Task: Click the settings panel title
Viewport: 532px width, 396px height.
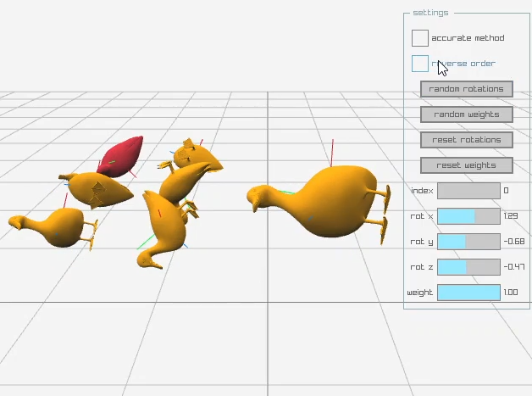Action: 430,13
